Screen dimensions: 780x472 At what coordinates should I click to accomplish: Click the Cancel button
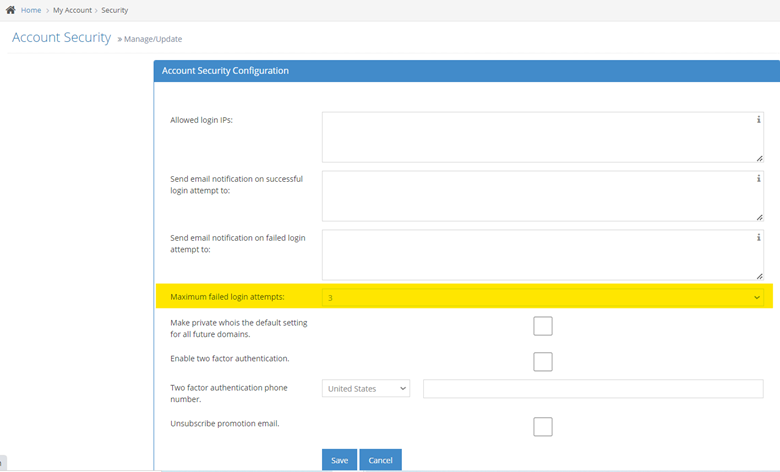click(380, 460)
